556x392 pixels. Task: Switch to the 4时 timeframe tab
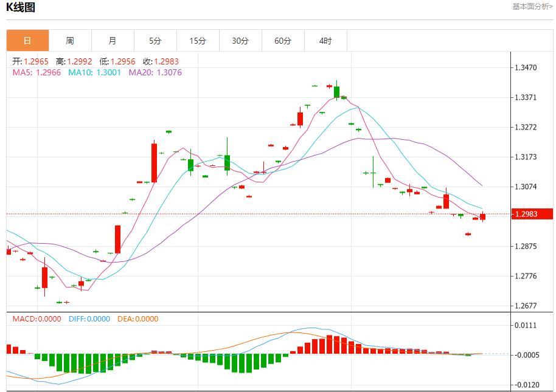click(x=325, y=41)
